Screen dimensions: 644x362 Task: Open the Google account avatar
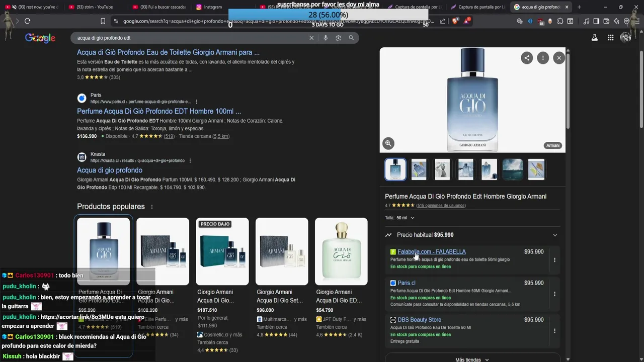coord(626,38)
